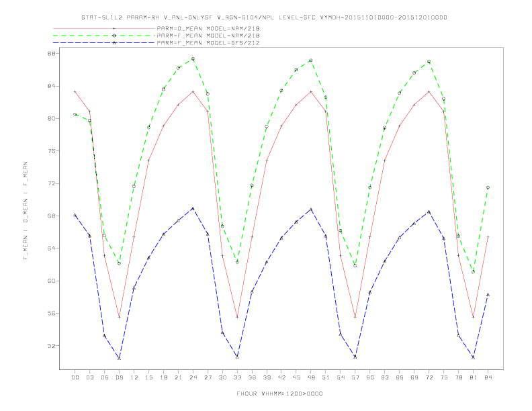Click x-axis forecast hour label 45

tap(296, 377)
